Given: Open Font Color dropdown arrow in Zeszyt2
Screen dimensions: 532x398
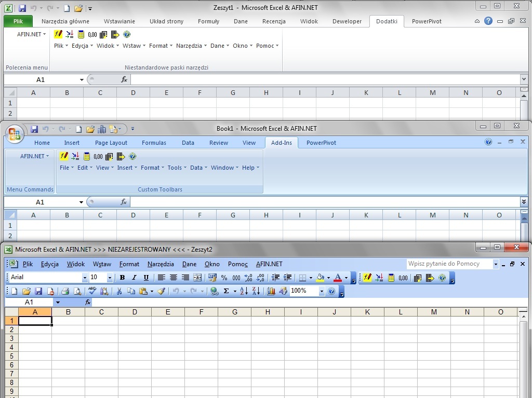Looking at the screenshot, I should pos(346,278).
